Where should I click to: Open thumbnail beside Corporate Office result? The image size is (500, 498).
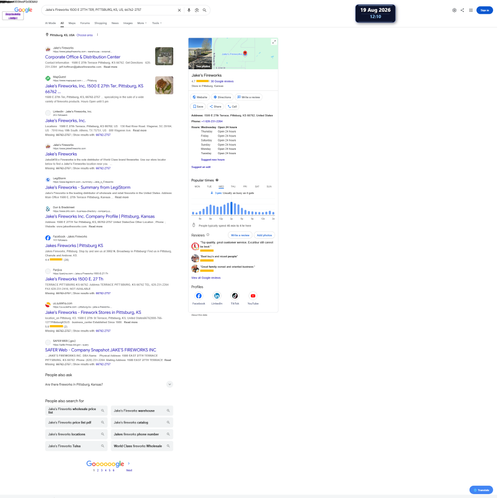click(164, 56)
